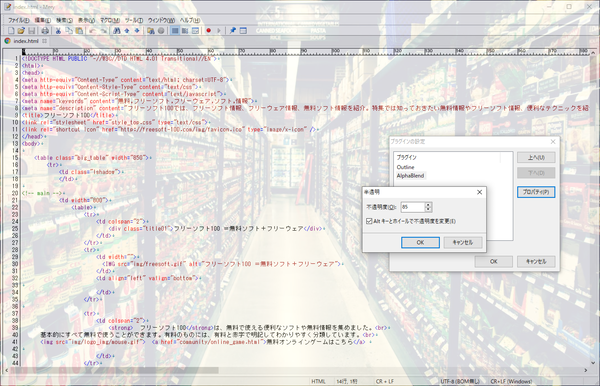This screenshot has width=600, height=386.
Task: Run the macro using the play triangle
Action: [x=219, y=31]
